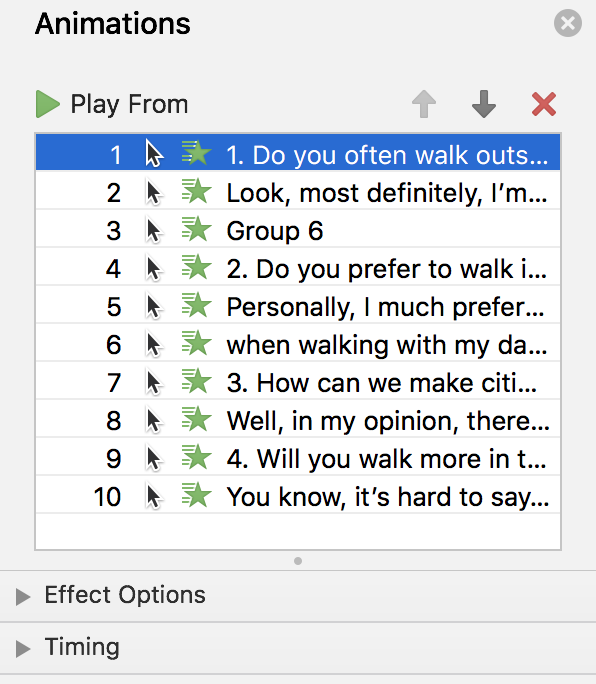Select animation 'Personally, I much prefer...'
596x684 pixels.
coord(298,305)
